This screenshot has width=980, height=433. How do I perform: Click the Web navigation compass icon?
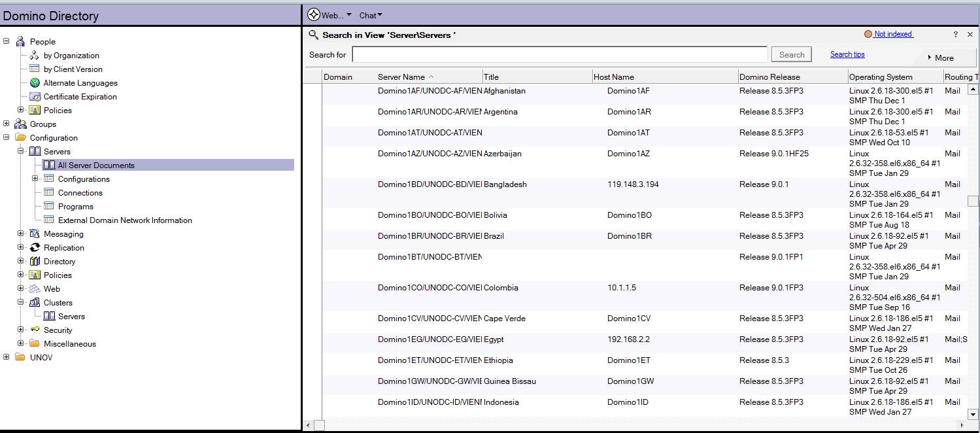coord(314,15)
